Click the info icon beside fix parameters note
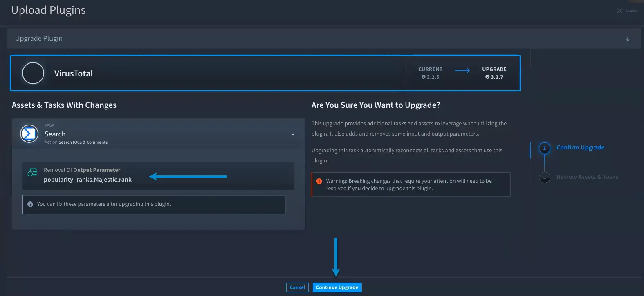 click(x=30, y=204)
